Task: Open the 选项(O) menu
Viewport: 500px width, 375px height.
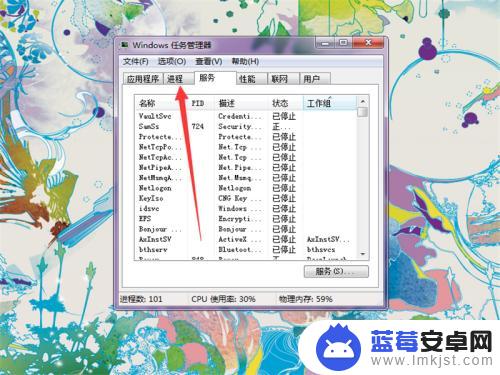Action: [172, 61]
